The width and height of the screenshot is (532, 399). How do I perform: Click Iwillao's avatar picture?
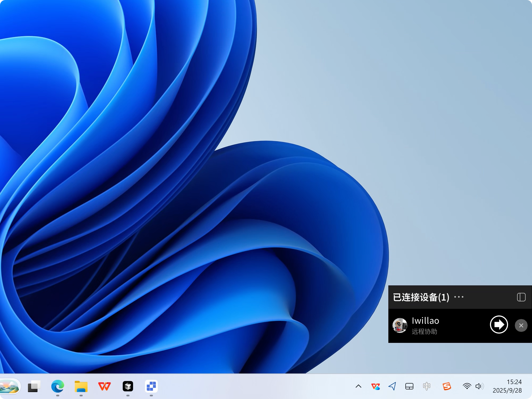(x=400, y=325)
